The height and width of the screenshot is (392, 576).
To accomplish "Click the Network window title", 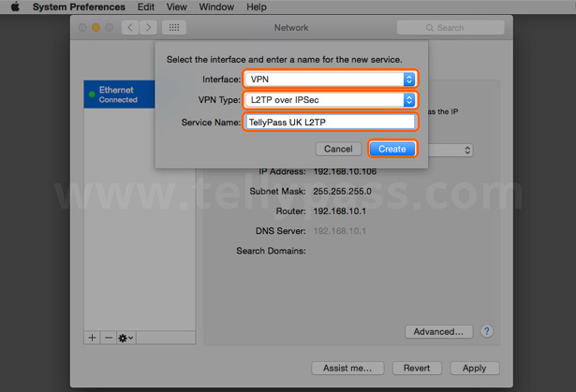I will [x=291, y=28].
